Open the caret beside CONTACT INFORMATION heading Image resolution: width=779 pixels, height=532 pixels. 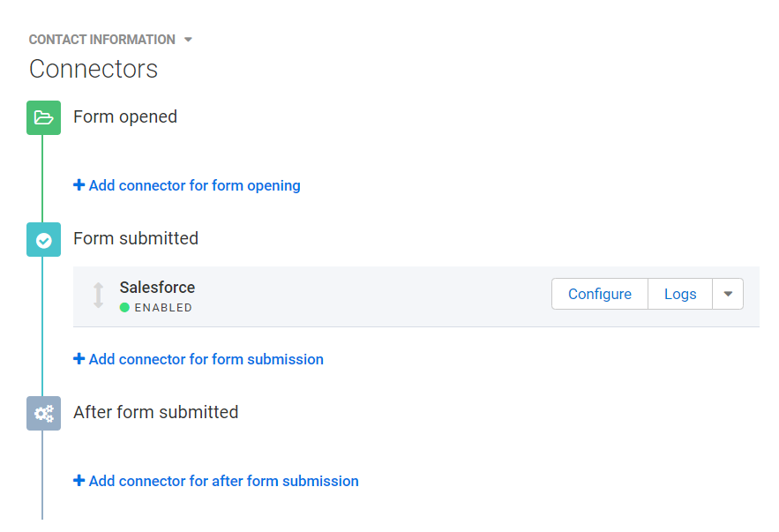point(187,39)
